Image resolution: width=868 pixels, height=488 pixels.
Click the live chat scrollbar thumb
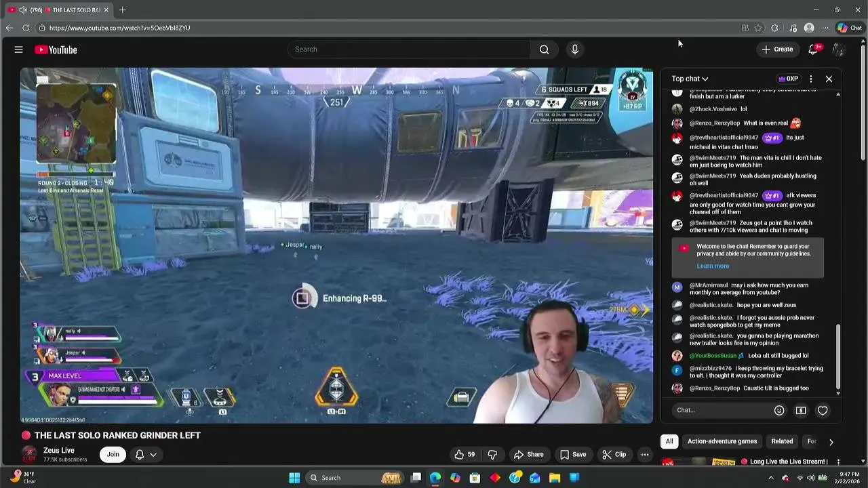pos(838,356)
